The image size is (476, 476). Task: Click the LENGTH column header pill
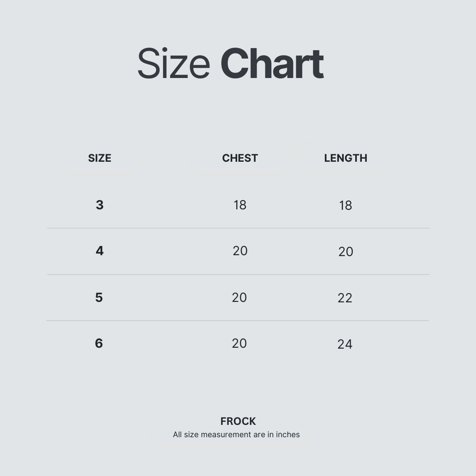tap(346, 158)
